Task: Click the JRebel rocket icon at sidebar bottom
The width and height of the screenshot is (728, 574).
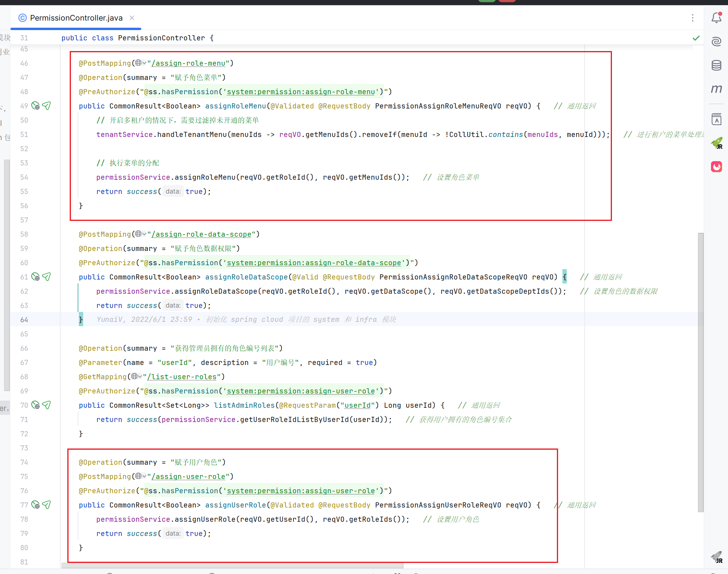Action: click(717, 557)
